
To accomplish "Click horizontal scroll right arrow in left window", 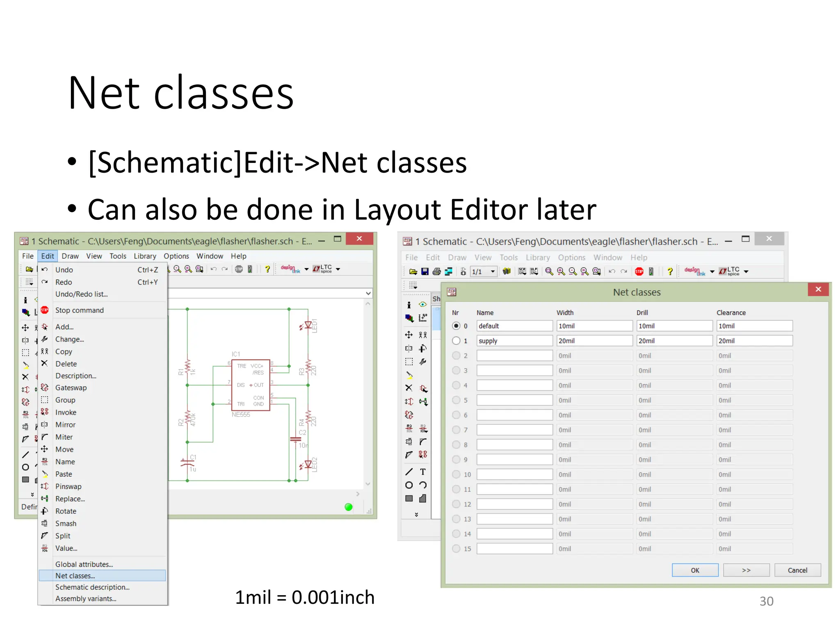I will (x=358, y=494).
